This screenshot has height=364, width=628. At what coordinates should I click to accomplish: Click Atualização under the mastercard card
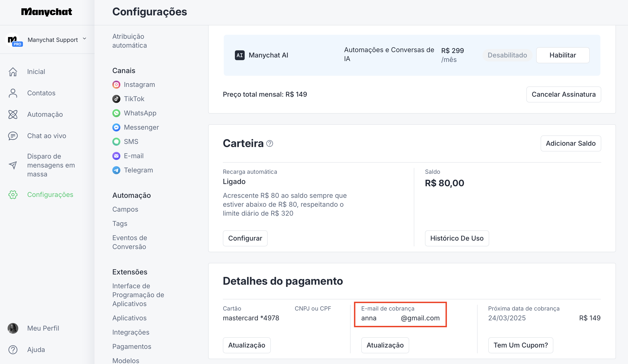pyautogui.click(x=246, y=345)
